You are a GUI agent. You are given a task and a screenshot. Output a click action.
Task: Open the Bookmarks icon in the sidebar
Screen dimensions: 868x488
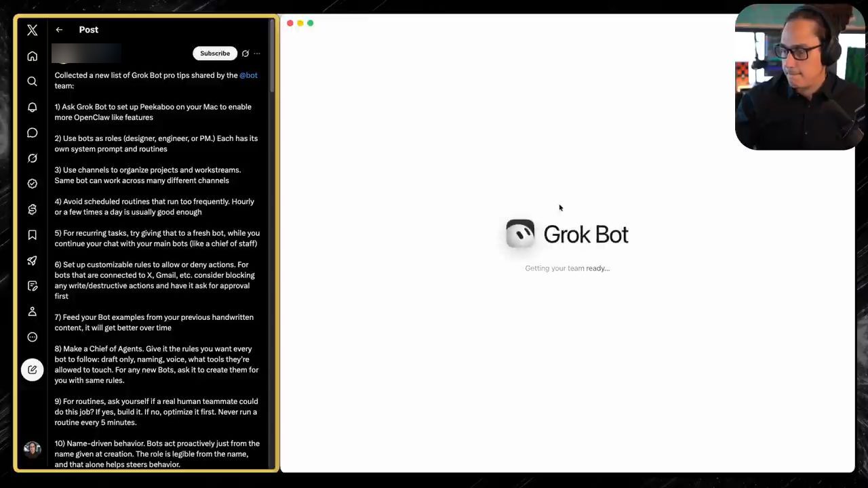32,235
